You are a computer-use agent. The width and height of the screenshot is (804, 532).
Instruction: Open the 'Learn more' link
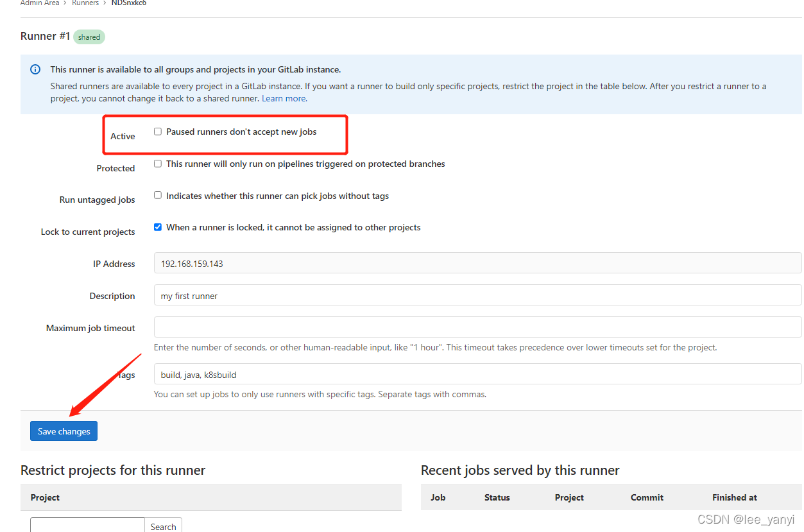coord(283,98)
